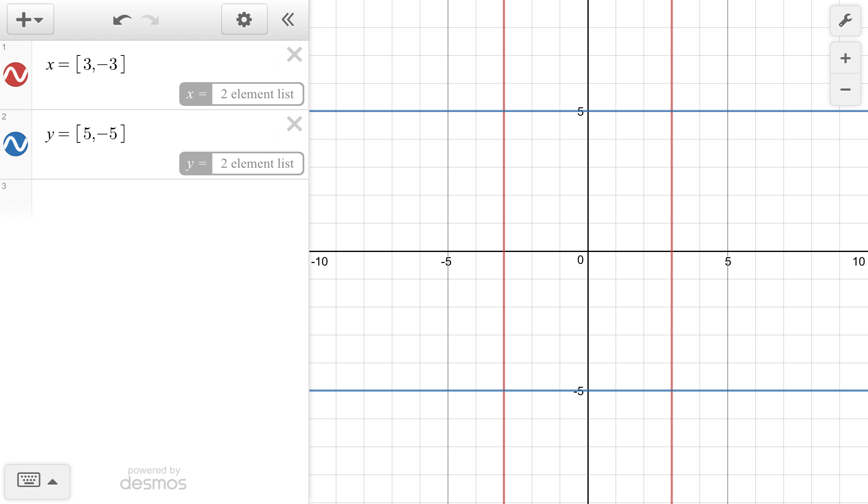This screenshot has width=868, height=504.
Task: Show the on-screen keyboard
Action: coord(29,480)
